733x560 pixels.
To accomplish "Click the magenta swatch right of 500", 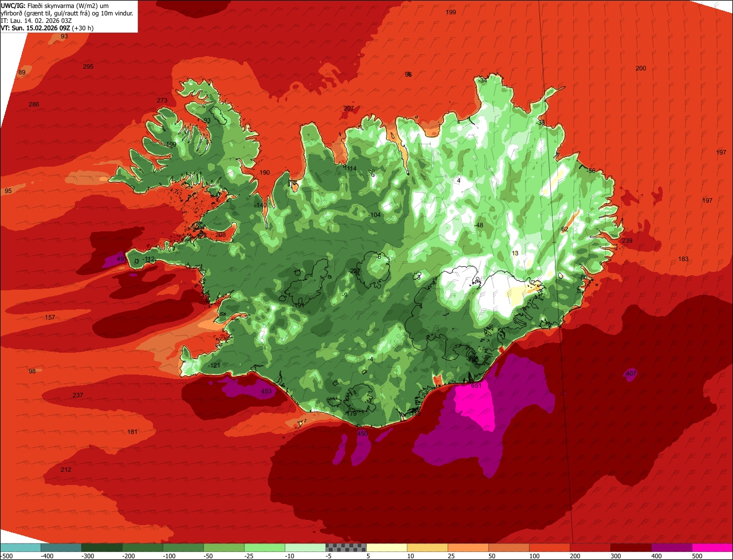I will point(712,547).
